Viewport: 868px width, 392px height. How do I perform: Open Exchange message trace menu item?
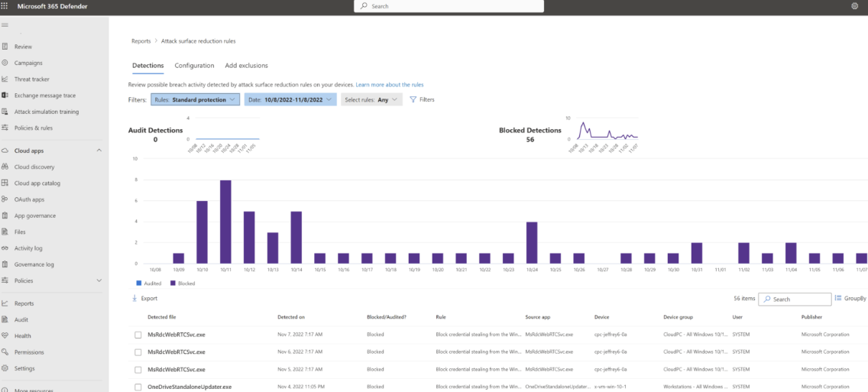point(45,96)
